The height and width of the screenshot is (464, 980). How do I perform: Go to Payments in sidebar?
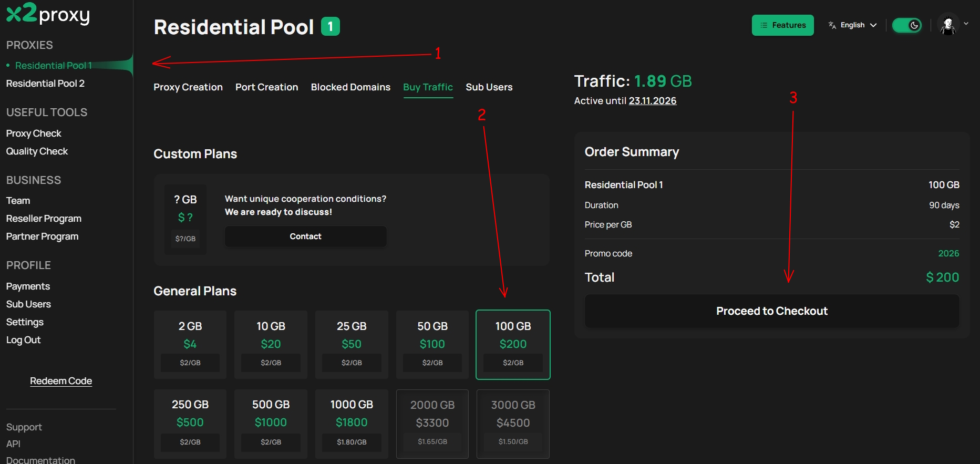click(28, 286)
